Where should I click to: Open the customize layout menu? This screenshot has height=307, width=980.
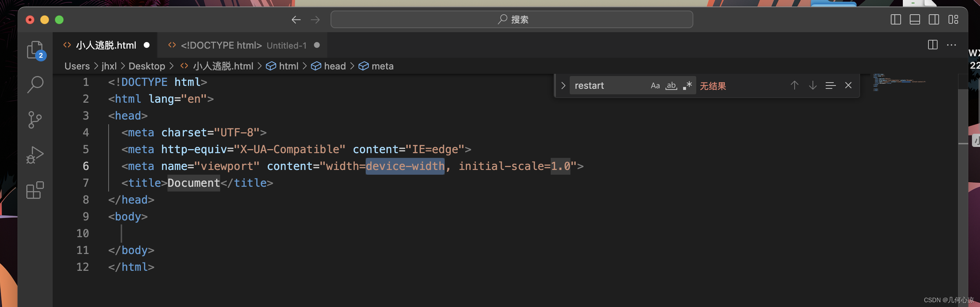[953, 20]
